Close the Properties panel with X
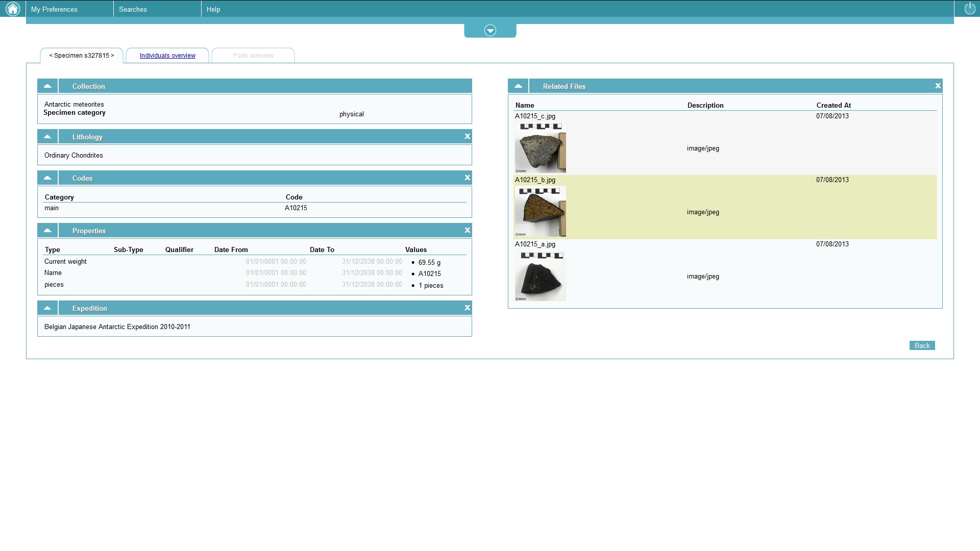The height and width of the screenshot is (551, 980). coord(467,230)
